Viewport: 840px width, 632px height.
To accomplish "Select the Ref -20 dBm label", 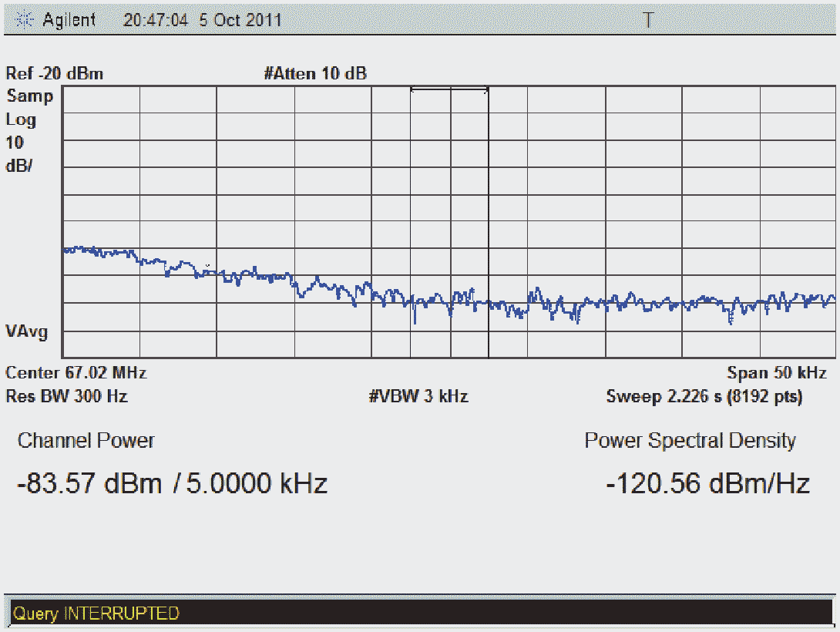I will (54, 74).
